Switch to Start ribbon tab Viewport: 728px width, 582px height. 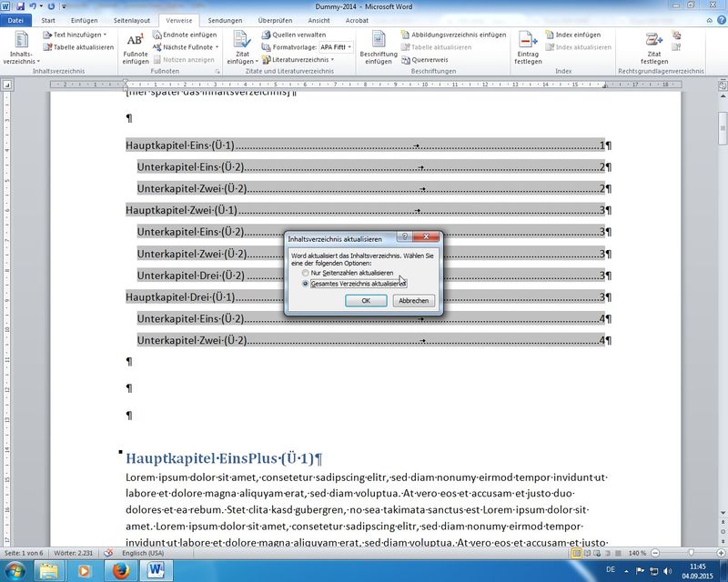click(x=48, y=20)
